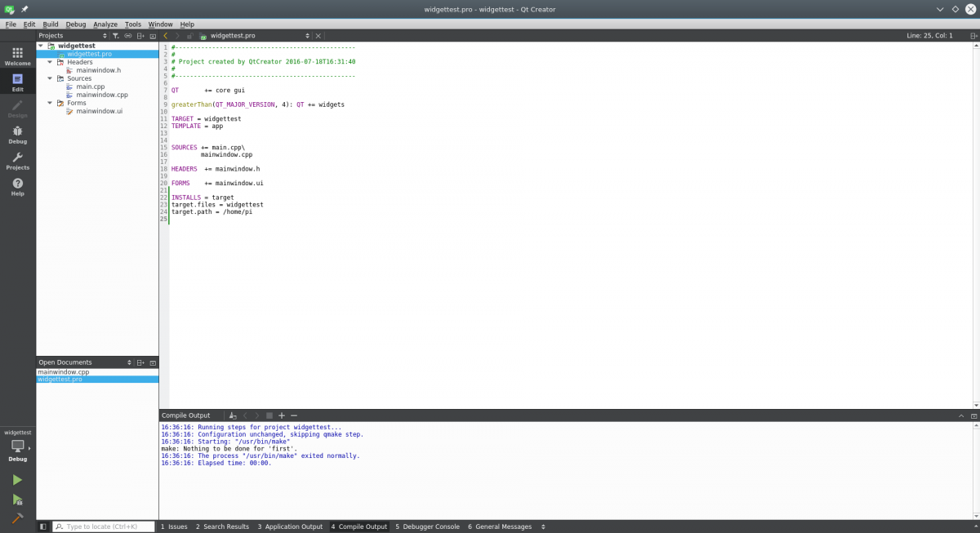The height and width of the screenshot is (533, 980).
Task: Select mainwindow.cpp in Open Documents
Action: [x=63, y=371]
